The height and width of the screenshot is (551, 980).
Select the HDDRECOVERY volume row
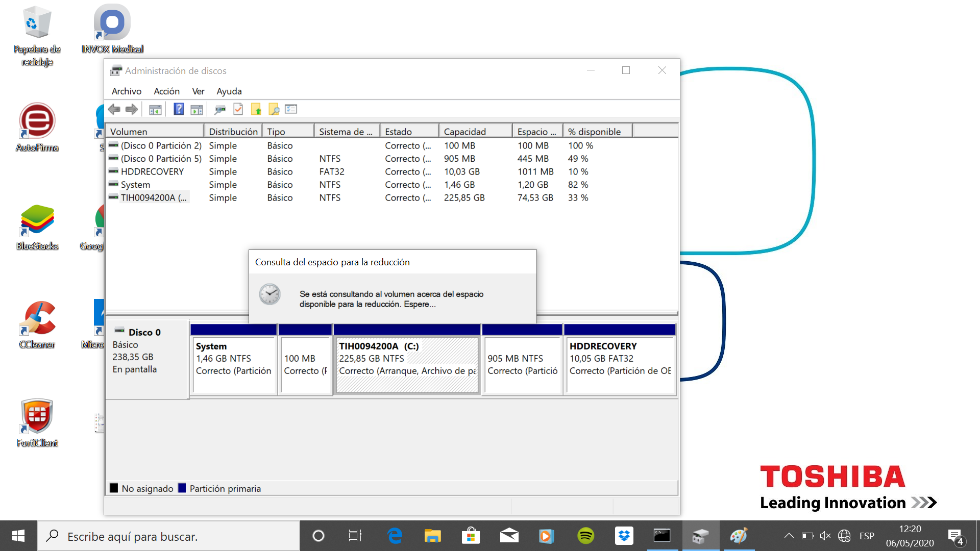click(152, 172)
